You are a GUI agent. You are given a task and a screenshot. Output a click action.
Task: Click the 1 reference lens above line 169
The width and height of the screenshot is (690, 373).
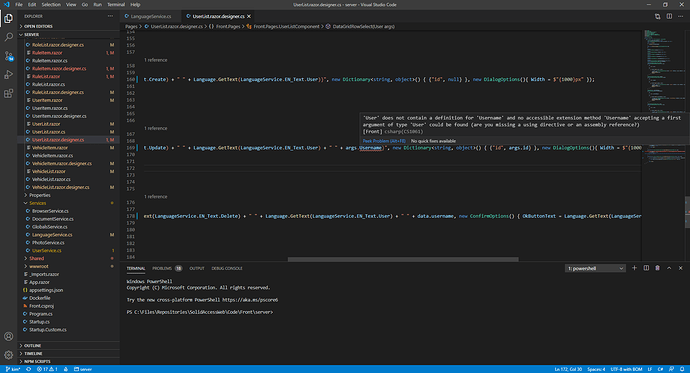(156, 128)
